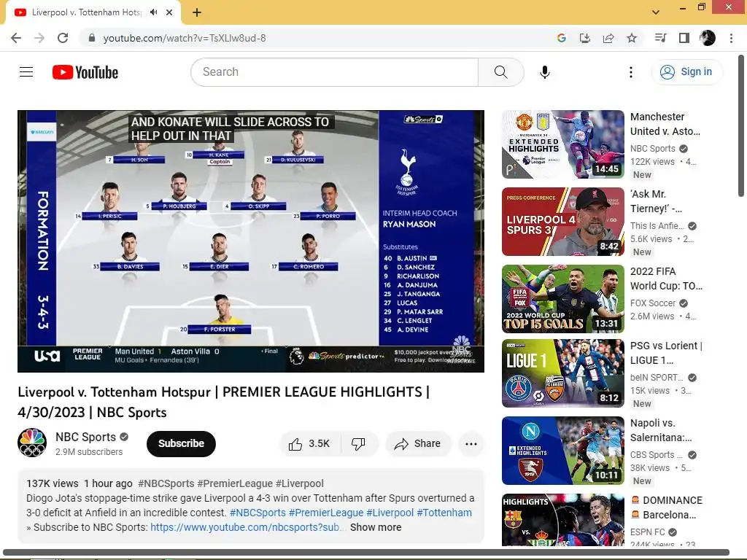Viewport: 747px width, 560px height.
Task: Toggle browser side panel
Action: pyautogui.click(x=684, y=38)
